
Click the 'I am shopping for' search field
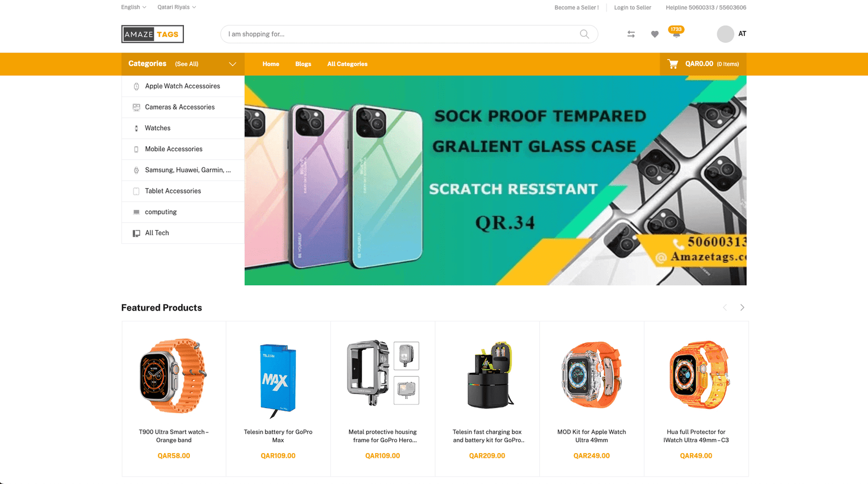(409, 34)
